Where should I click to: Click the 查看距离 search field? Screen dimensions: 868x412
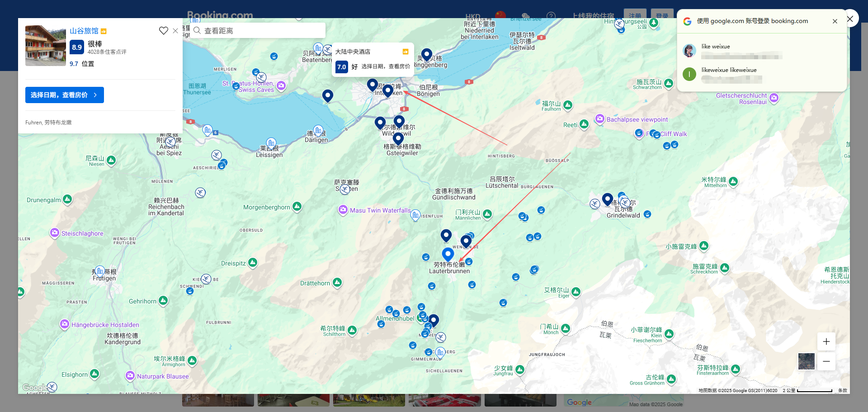258,31
